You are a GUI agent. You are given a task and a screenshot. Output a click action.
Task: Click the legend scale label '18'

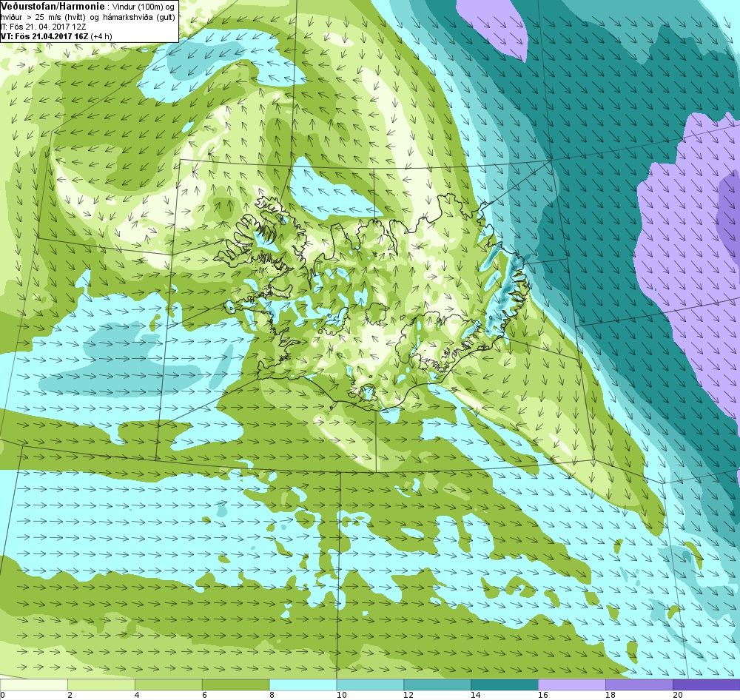pyautogui.click(x=610, y=695)
